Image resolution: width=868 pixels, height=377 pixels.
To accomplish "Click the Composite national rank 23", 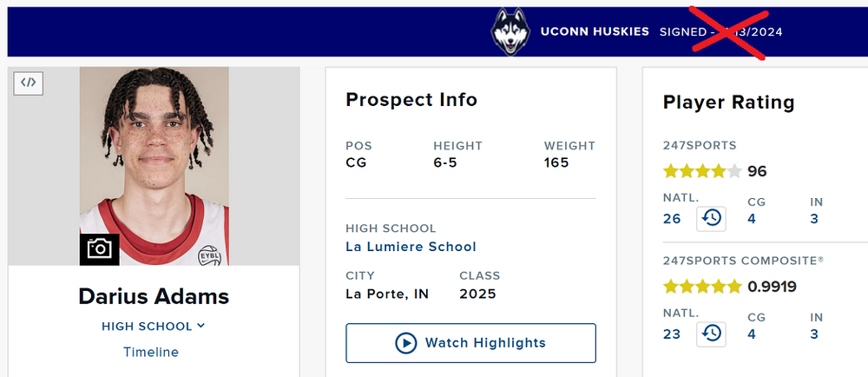I will click(x=672, y=334).
